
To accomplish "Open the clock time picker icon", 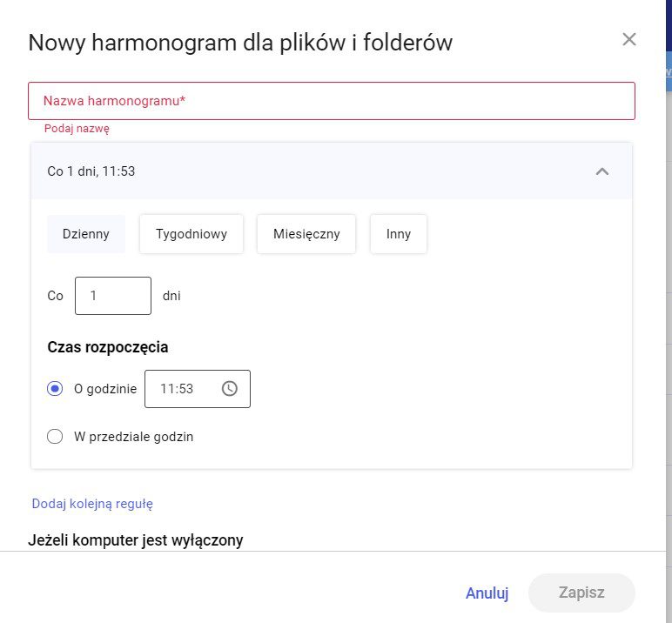I will tap(229, 389).
